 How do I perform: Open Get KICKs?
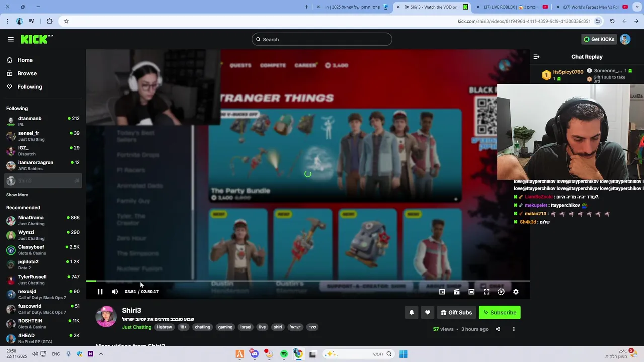[x=599, y=39]
